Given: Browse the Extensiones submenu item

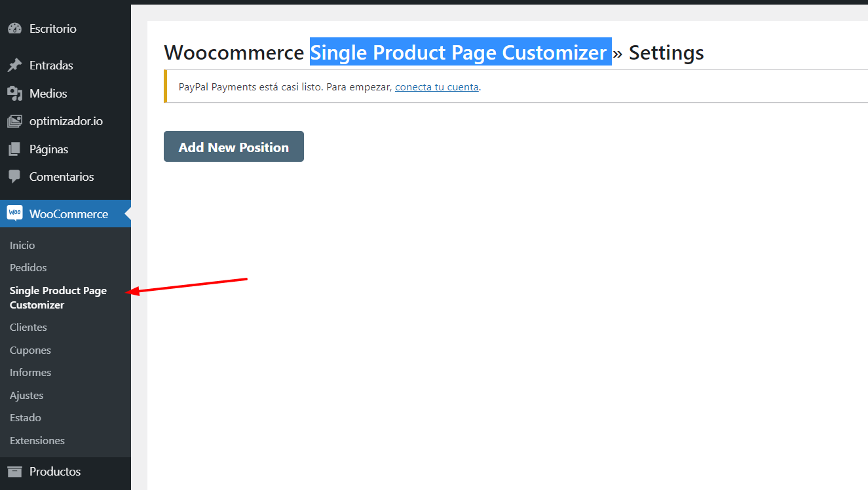Looking at the screenshot, I should pyautogui.click(x=37, y=441).
